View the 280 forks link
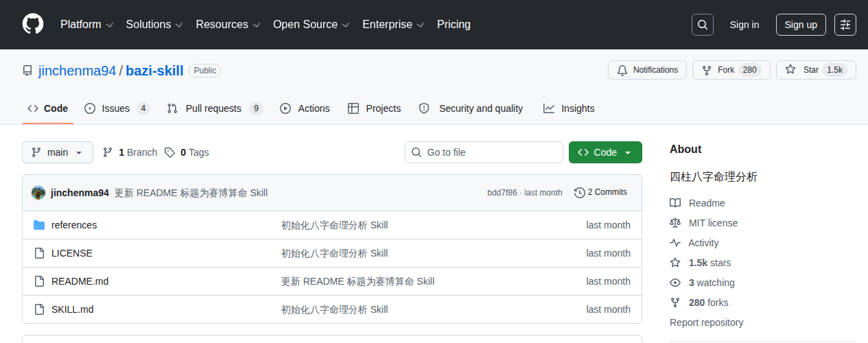868x343 pixels. pos(709,303)
